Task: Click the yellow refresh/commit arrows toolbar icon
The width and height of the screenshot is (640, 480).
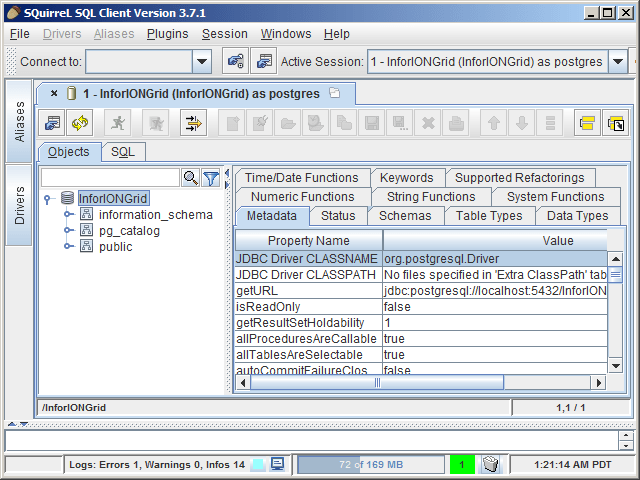Action: pyautogui.click(x=80, y=124)
